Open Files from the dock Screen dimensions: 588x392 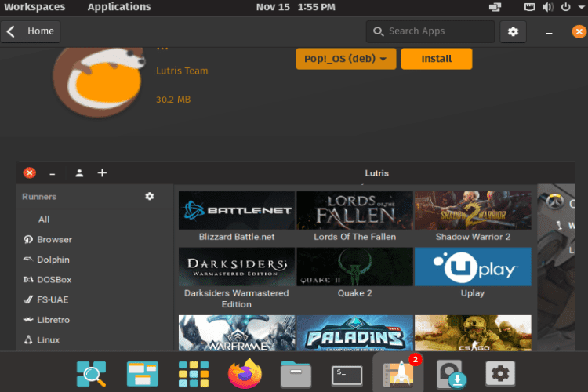coord(296,374)
